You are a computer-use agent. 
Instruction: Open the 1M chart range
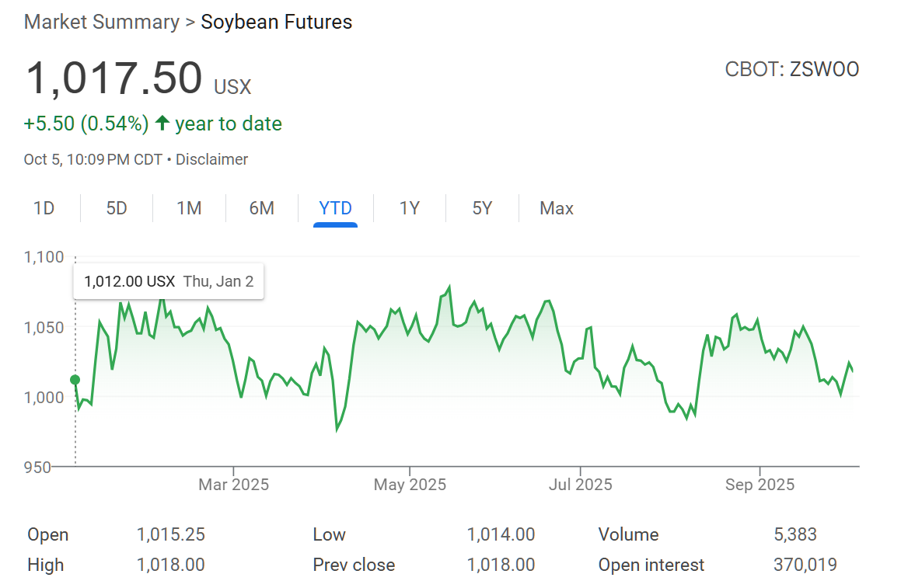point(189,208)
